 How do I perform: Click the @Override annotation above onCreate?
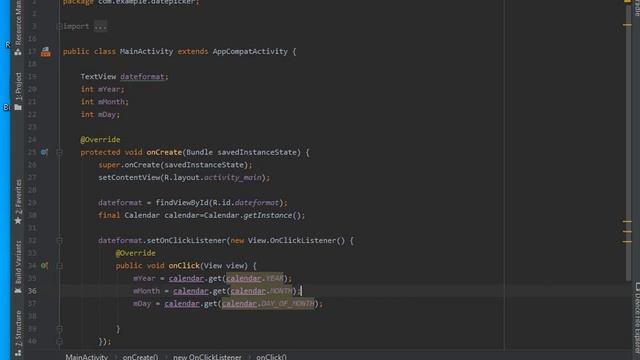[100, 140]
